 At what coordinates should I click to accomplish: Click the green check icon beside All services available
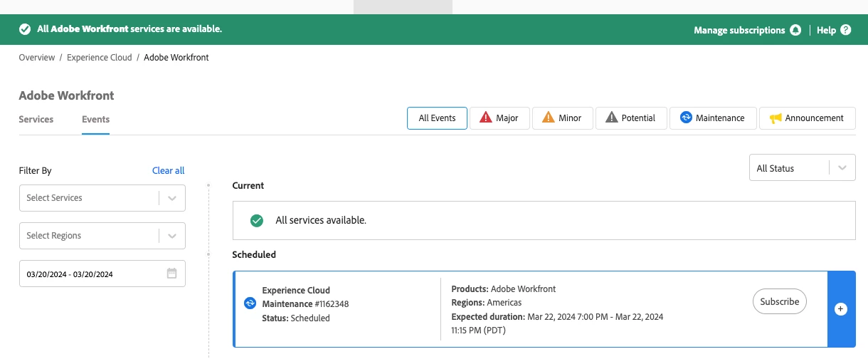point(257,220)
